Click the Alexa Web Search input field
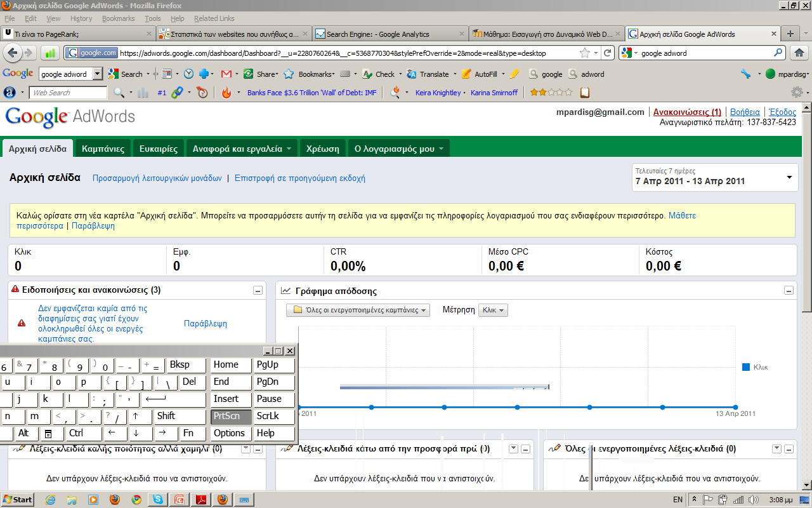The width and height of the screenshot is (812, 508). point(68,93)
